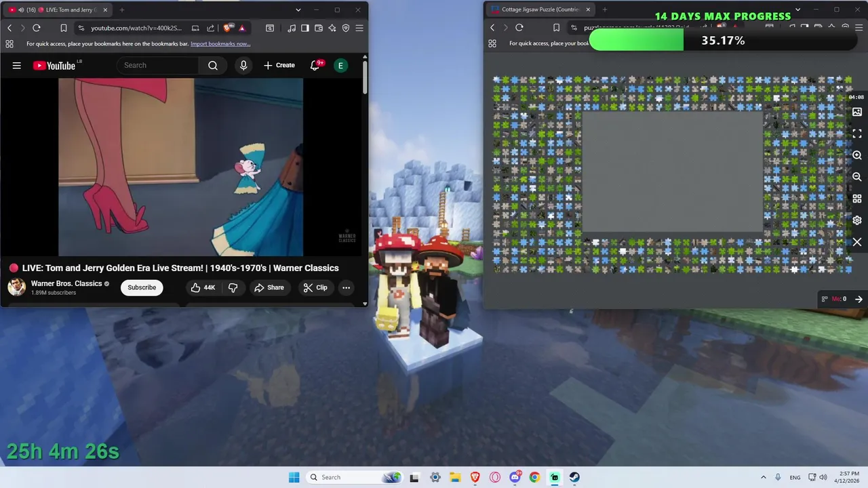Open the volume control in system tray
The image size is (868, 488).
(823, 477)
